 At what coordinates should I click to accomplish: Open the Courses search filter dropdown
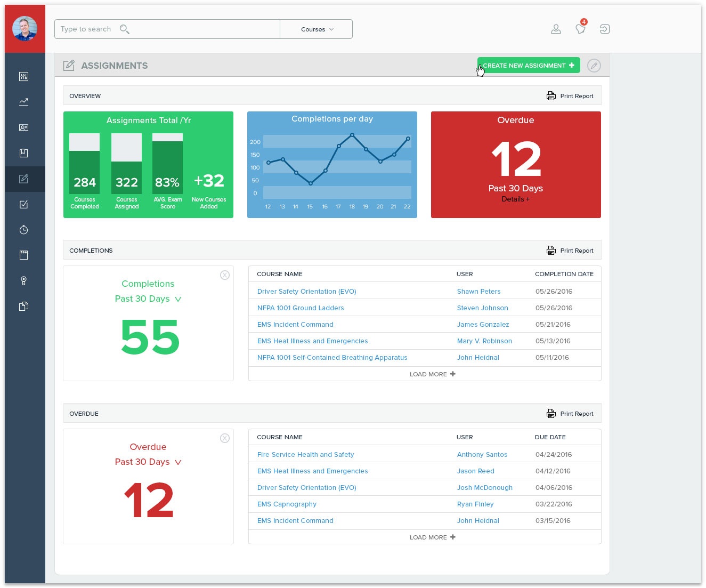click(x=317, y=29)
